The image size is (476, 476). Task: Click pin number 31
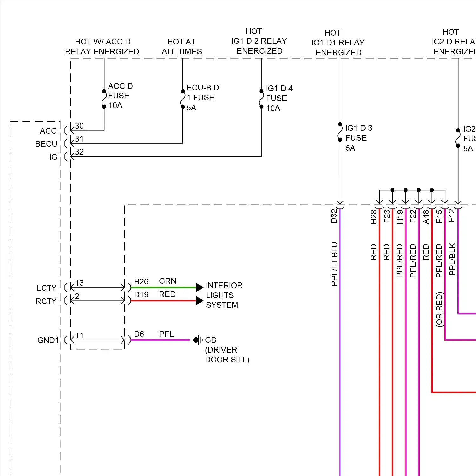(79, 139)
